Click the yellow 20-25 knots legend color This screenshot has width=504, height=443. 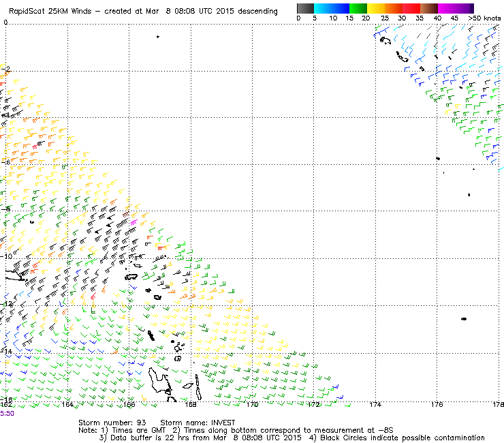(x=376, y=8)
